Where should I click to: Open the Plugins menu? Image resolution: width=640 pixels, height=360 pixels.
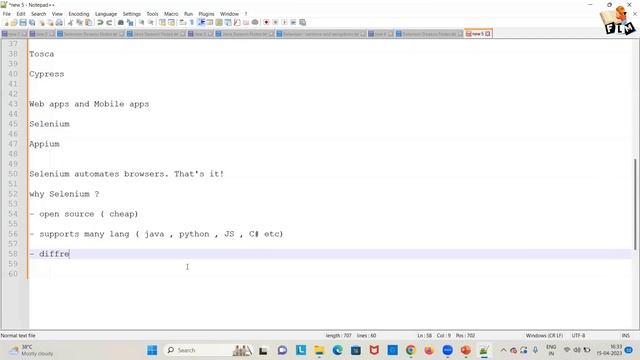coord(206,14)
